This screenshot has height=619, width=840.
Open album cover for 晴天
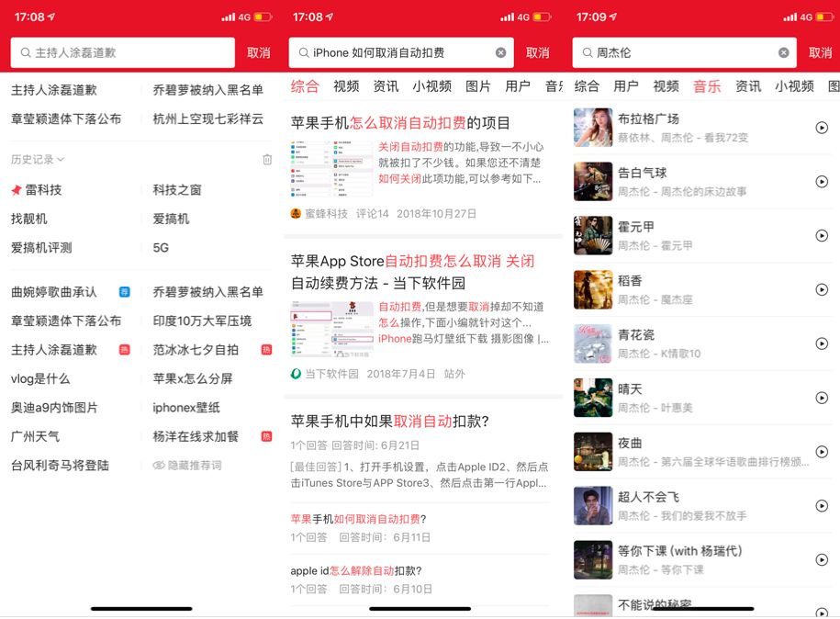592,398
